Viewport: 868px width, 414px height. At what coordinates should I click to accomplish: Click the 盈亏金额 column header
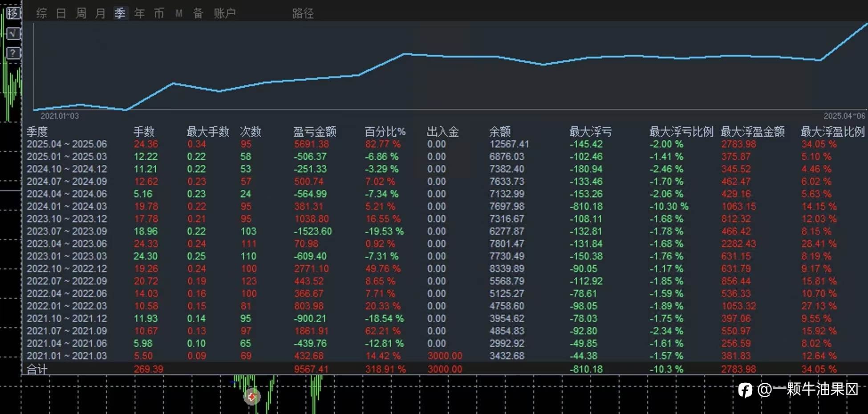(315, 131)
